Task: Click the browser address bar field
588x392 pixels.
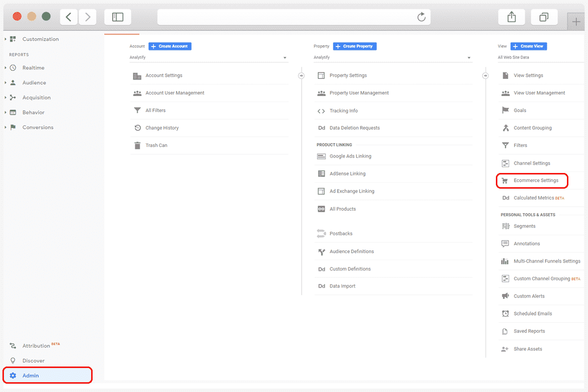Action: (294, 17)
